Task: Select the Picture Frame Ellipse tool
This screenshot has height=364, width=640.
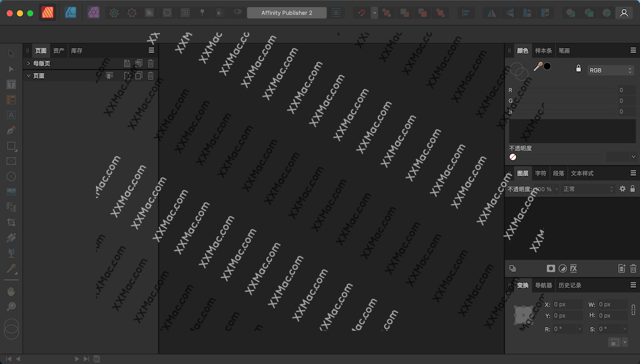Action: coord(11,177)
